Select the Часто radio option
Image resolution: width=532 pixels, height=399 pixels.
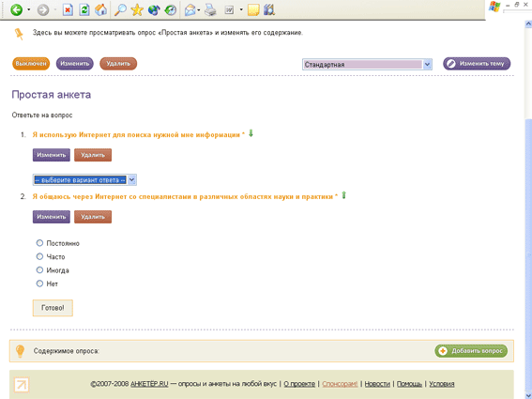(39, 256)
